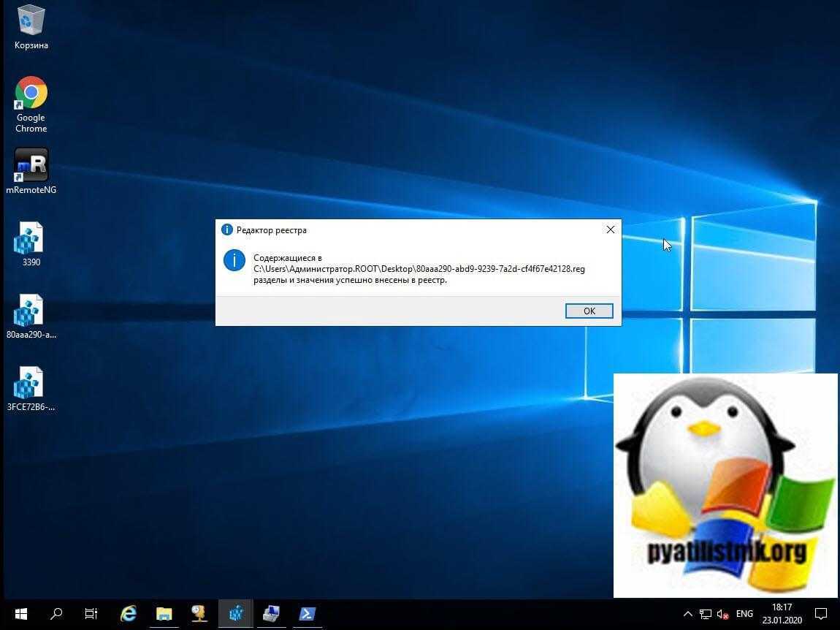Click the Редактор реестра title bar text
The width and height of the screenshot is (840, 630).
271,230
